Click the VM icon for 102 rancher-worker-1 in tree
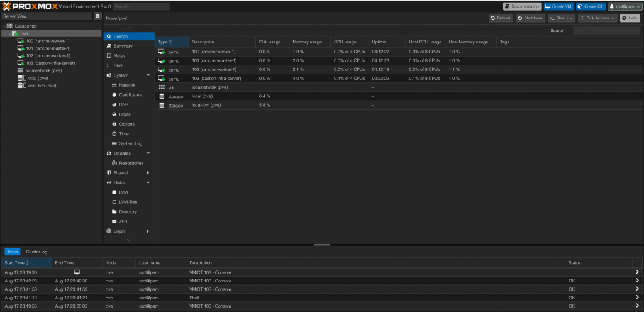 coord(21,56)
